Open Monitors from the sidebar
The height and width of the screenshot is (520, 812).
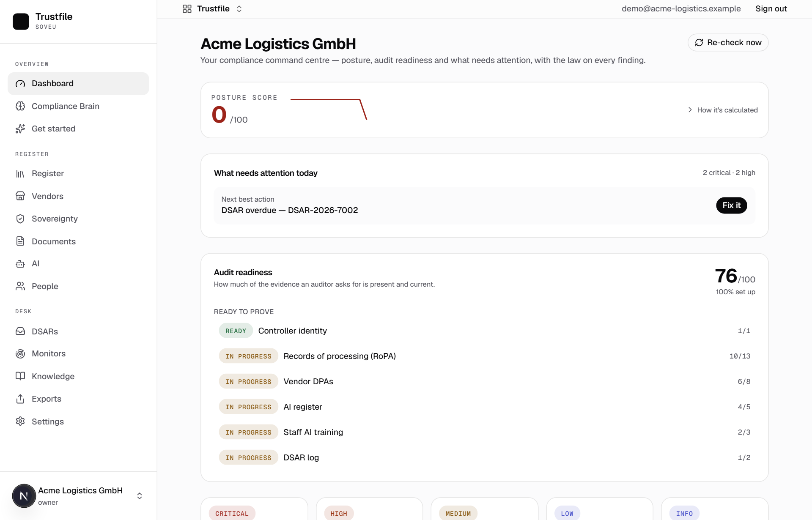pyautogui.click(x=78, y=354)
